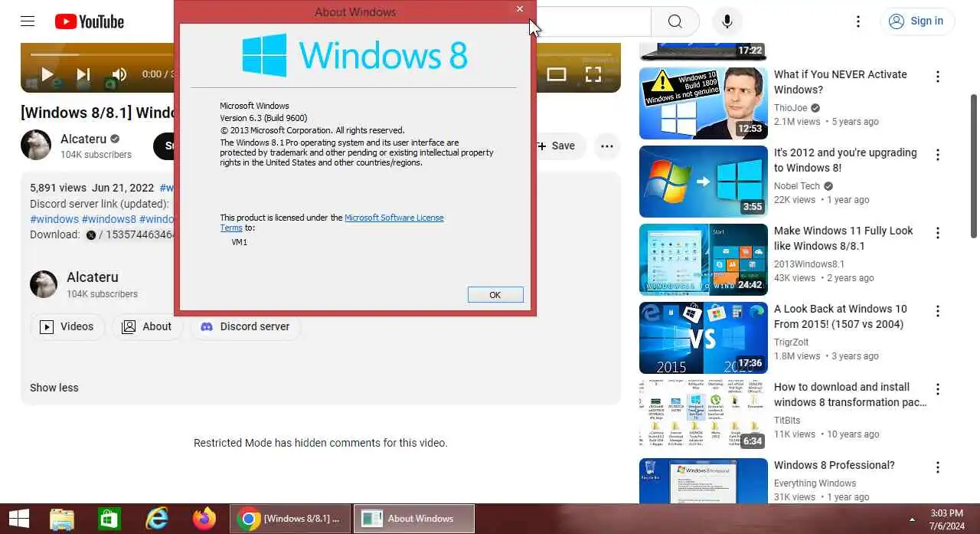Open 'It's 2012 and you're upgrading' thumbnail
Image resolution: width=980 pixels, height=534 pixels.
(704, 182)
